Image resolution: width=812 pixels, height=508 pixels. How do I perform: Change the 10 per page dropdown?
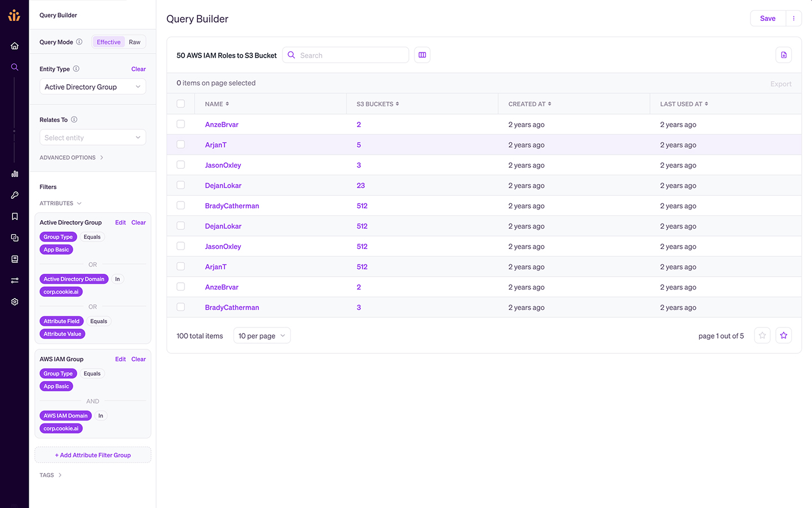(x=262, y=336)
